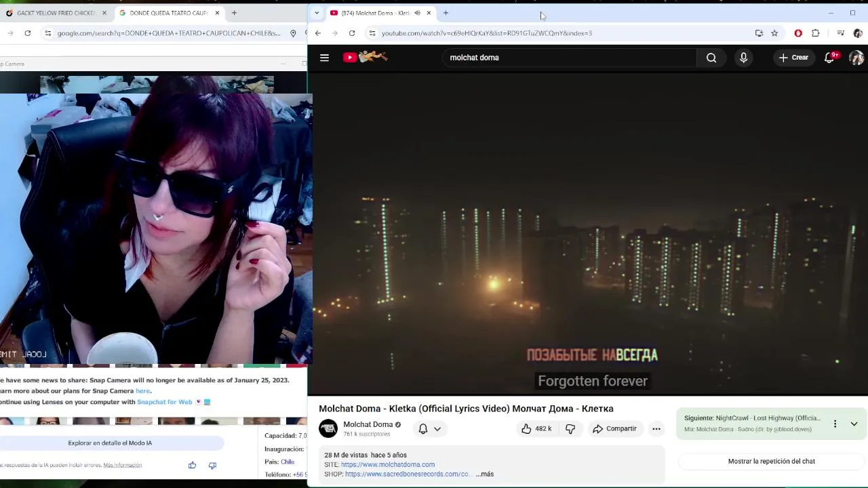Open the Molchat Doma channel avatar
The height and width of the screenshot is (488, 868).
328,428
